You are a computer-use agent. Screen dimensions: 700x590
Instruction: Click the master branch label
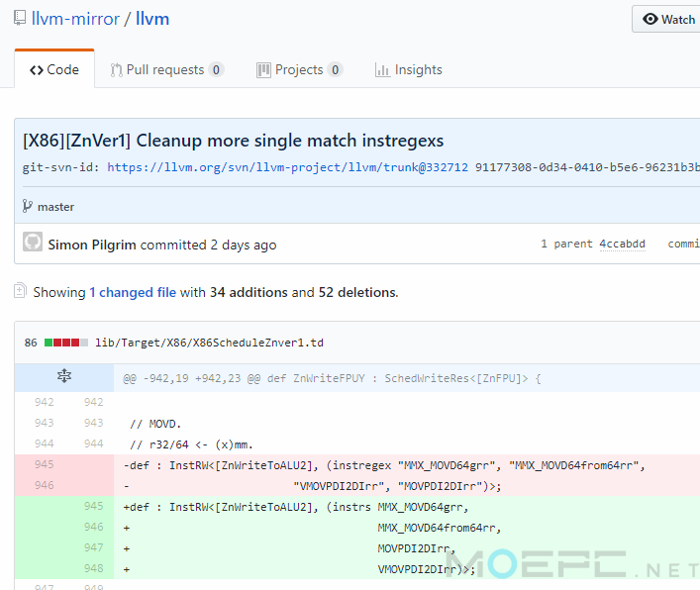[x=55, y=207]
